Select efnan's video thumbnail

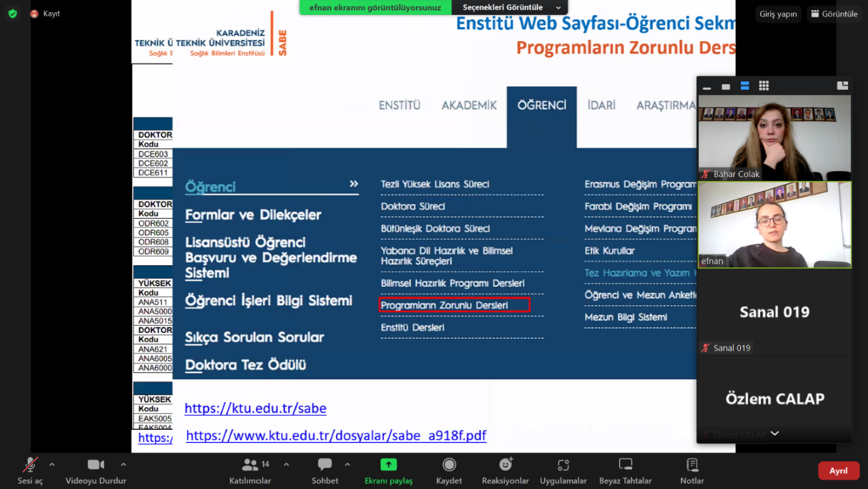(775, 225)
